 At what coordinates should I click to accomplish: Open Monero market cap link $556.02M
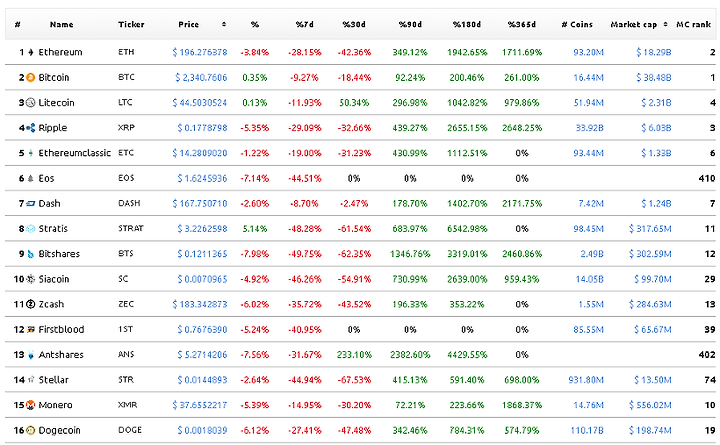click(650, 405)
